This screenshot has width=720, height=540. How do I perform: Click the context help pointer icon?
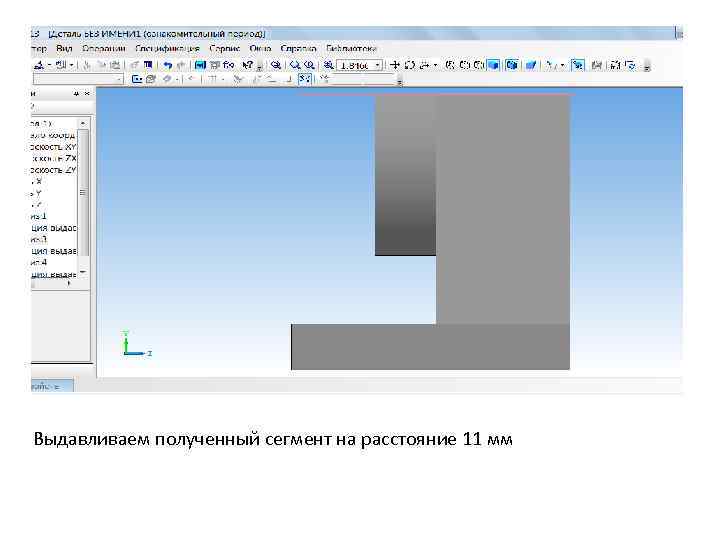tap(248, 65)
